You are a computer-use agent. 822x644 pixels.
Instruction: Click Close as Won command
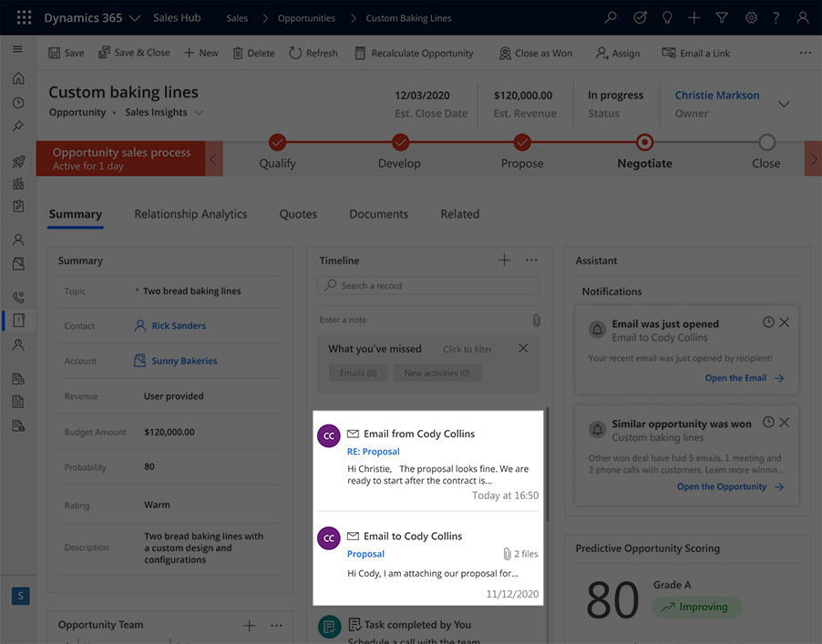[x=536, y=53]
